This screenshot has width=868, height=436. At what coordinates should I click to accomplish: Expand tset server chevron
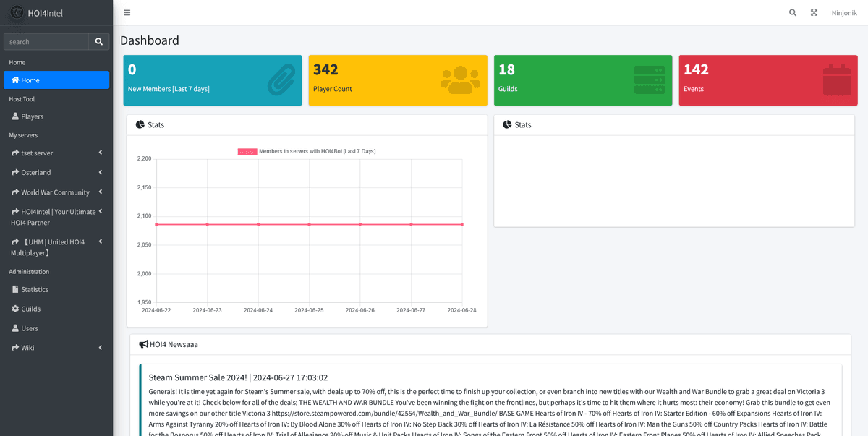tap(101, 153)
